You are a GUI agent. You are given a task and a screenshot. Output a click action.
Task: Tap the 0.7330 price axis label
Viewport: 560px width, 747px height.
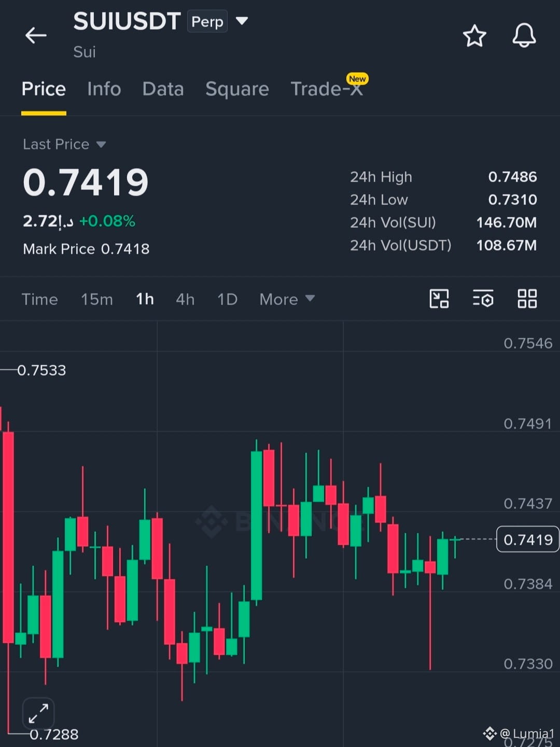[528, 664]
